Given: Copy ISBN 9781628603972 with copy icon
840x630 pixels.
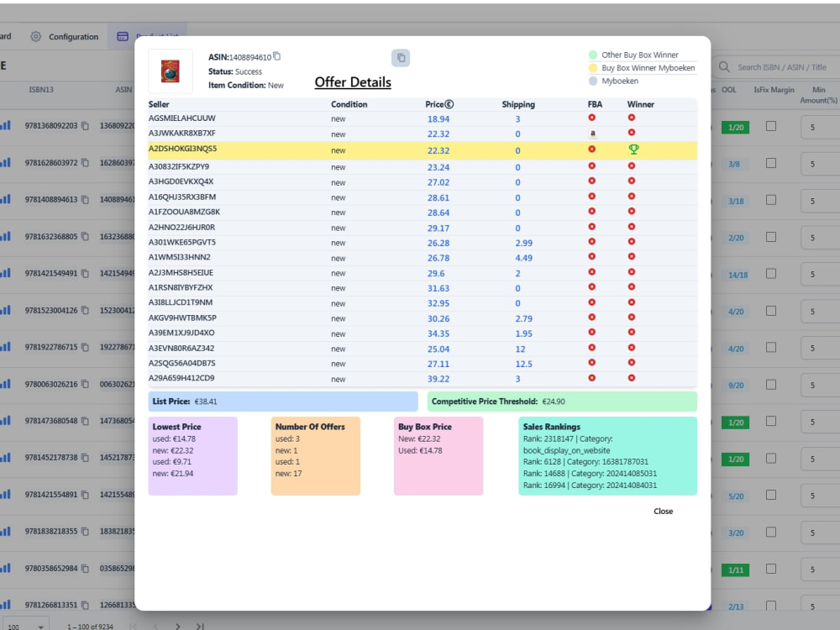Looking at the screenshot, I should (x=85, y=162).
